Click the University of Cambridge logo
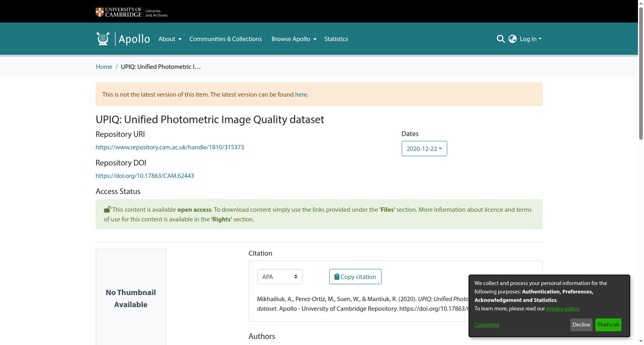Image resolution: width=644 pixels, height=345 pixels. [132, 12]
